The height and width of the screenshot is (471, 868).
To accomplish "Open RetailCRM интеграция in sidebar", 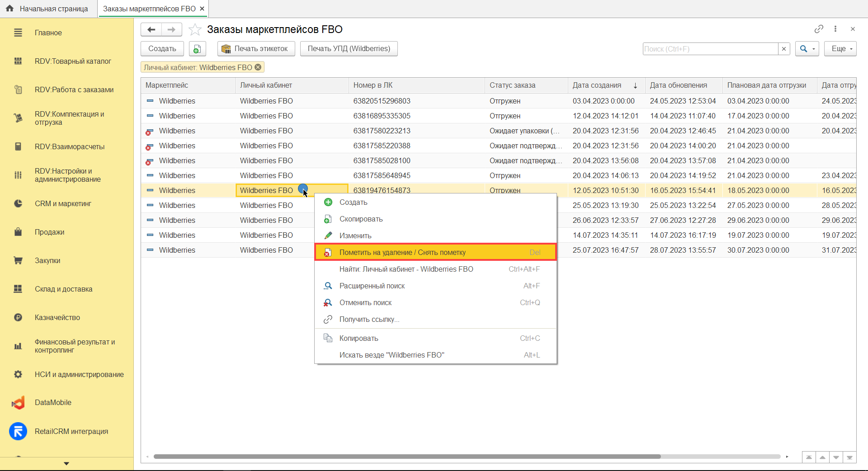I will pos(71,432).
